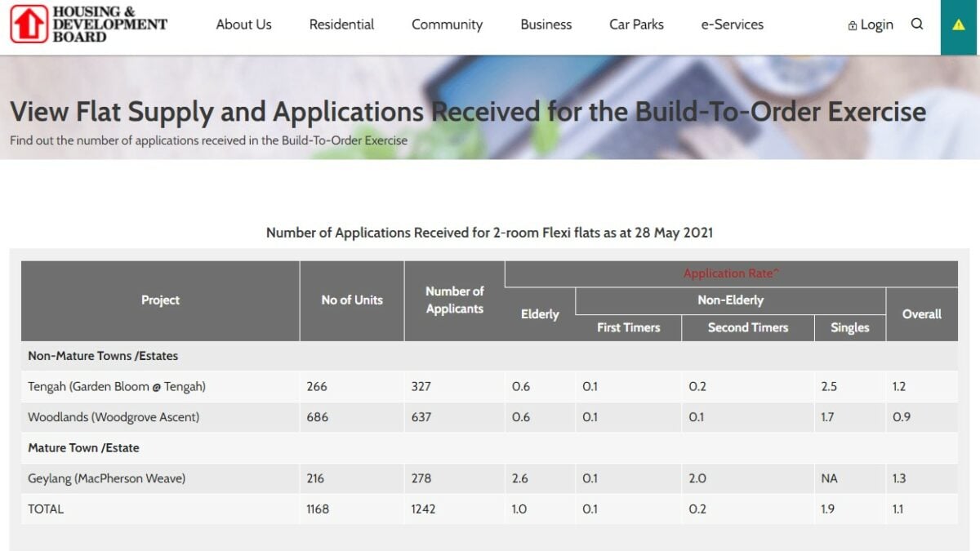Screen dimensions: 980x551
Task: Select the Non-Mature Towns /Estates row label
Action: [103, 356]
